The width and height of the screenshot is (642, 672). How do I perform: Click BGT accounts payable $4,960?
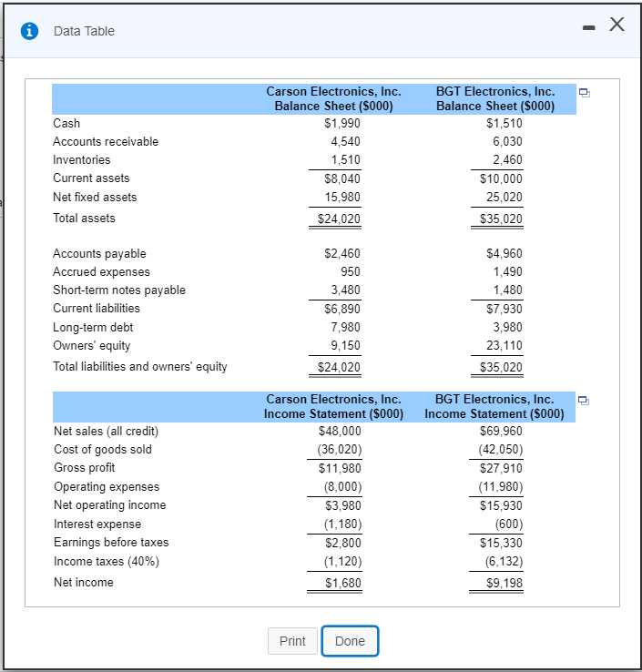(504, 254)
